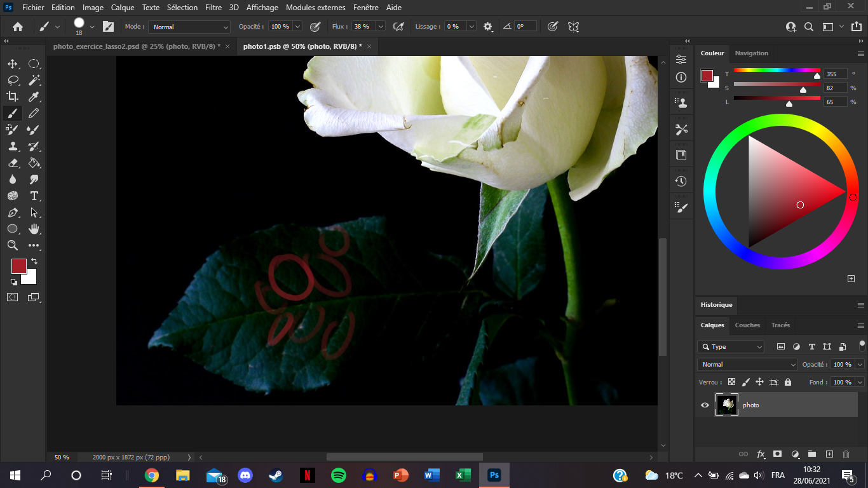
Task: Switch to the Couches tab
Action: (x=747, y=325)
